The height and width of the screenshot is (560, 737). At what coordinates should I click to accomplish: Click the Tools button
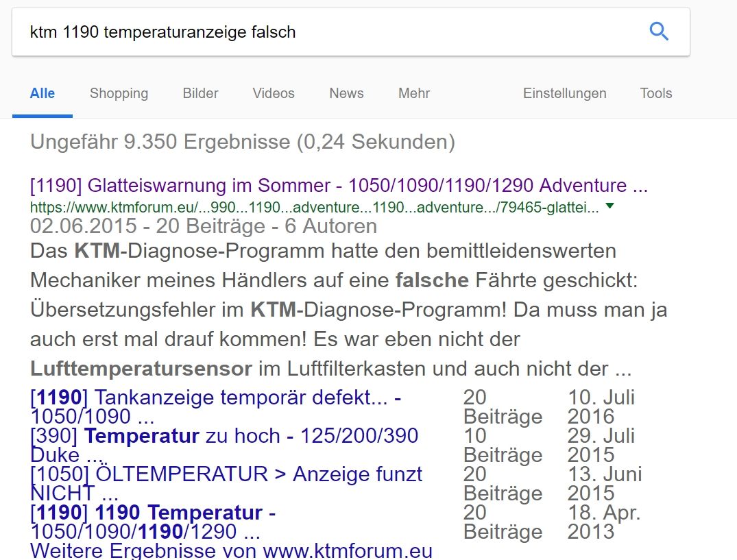[655, 93]
